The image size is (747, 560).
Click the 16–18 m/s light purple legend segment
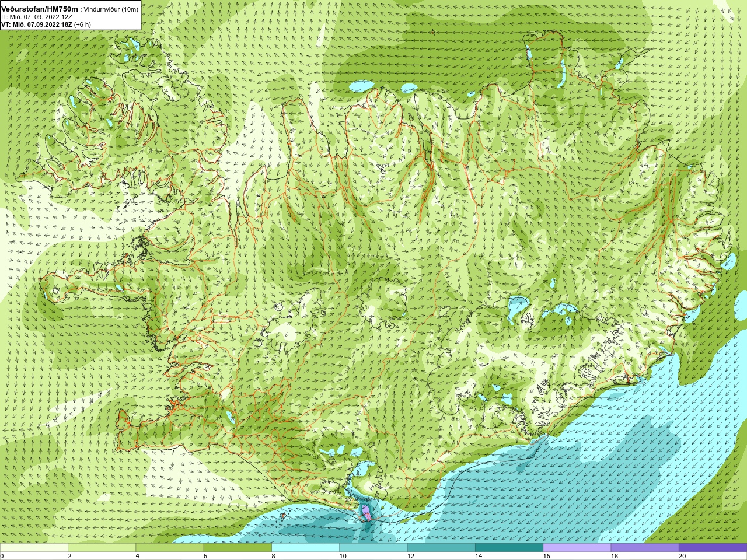click(x=577, y=548)
